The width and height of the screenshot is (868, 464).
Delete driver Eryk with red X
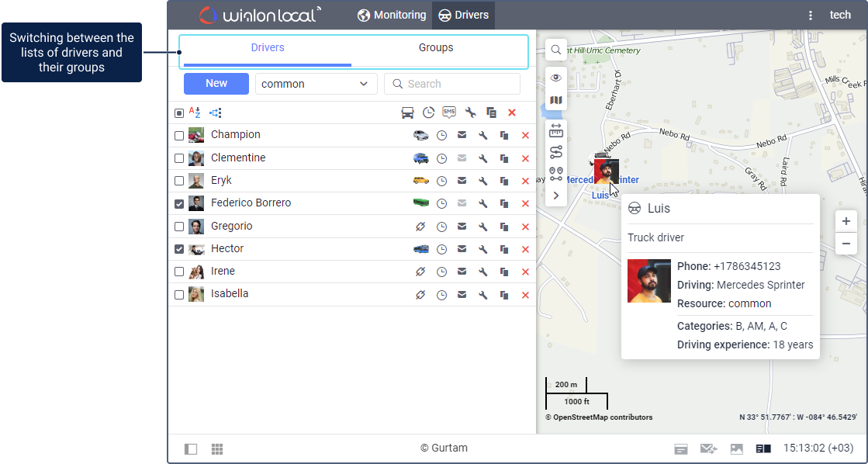pyautogui.click(x=525, y=181)
